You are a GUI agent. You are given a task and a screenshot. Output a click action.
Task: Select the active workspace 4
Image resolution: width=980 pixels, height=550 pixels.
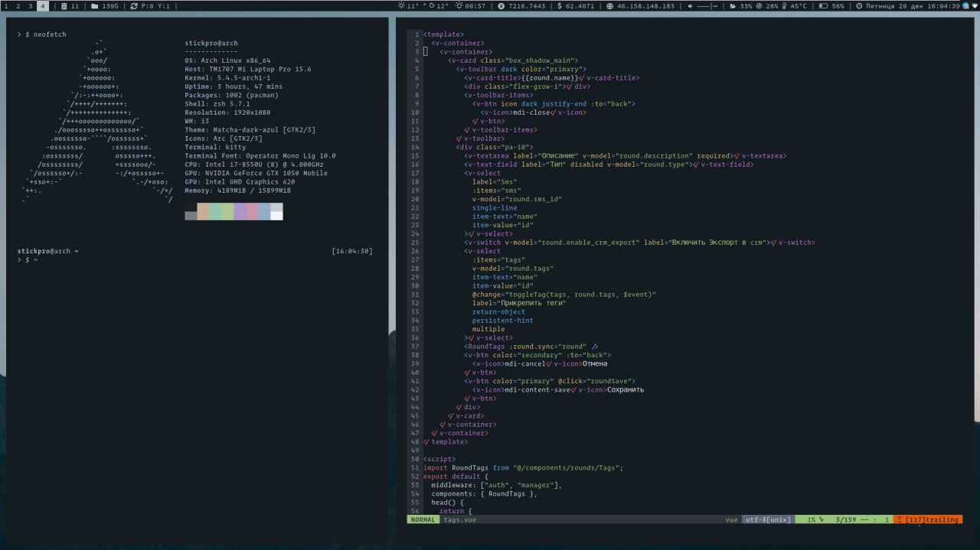(x=42, y=5)
